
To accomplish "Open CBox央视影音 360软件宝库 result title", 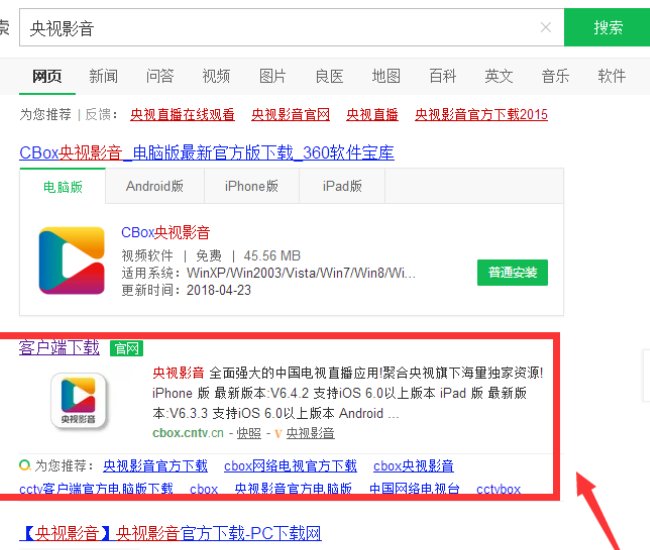I will click(206, 153).
